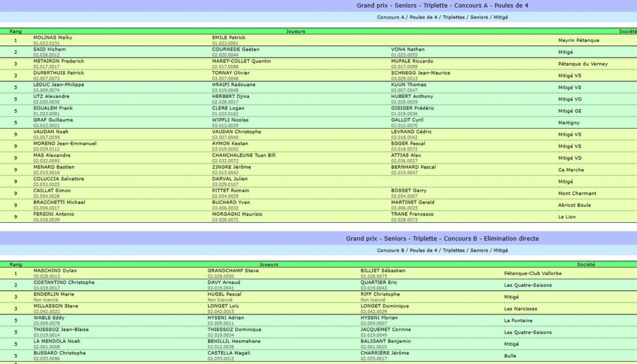This screenshot has height=364, width=637.
Task: Select player MOLINAS Maïky
Action: pos(53,38)
